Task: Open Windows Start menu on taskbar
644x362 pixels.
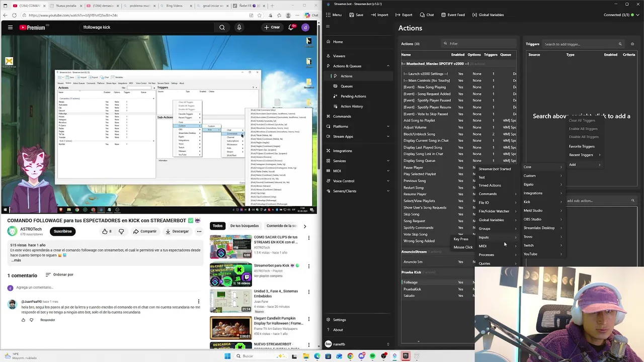Action: tap(227, 356)
